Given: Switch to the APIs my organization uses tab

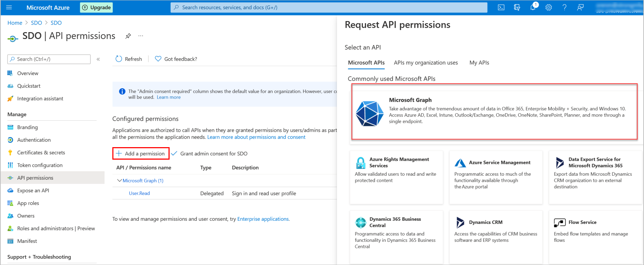Looking at the screenshot, I should pos(426,63).
